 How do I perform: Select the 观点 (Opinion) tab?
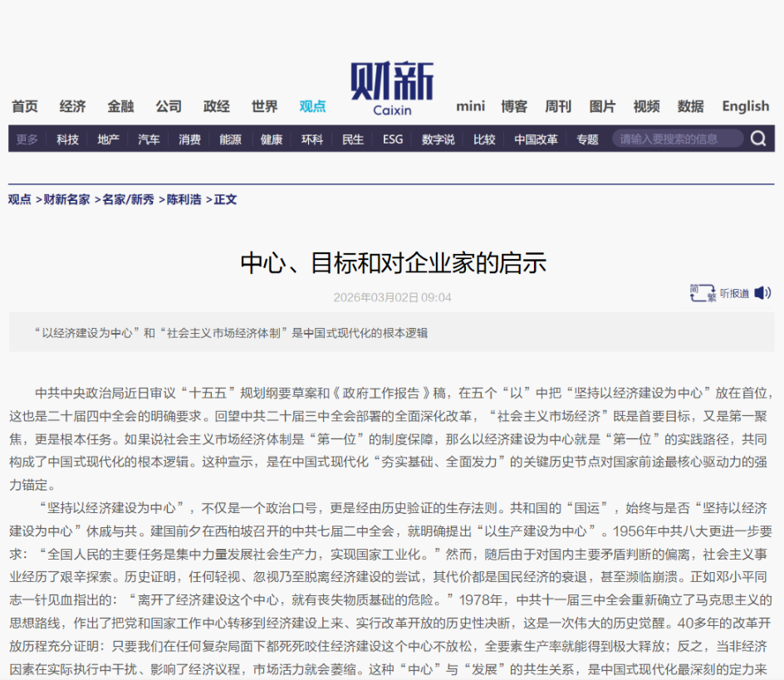point(311,106)
